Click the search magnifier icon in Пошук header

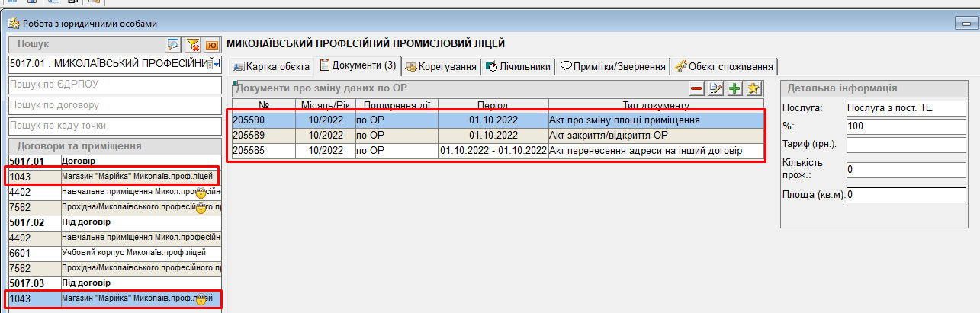173,44
